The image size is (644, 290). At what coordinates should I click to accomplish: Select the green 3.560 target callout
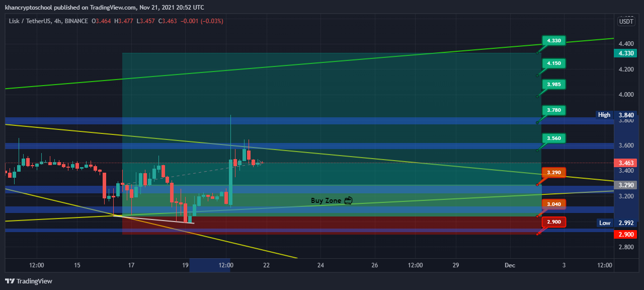pyautogui.click(x=554, y=138)
